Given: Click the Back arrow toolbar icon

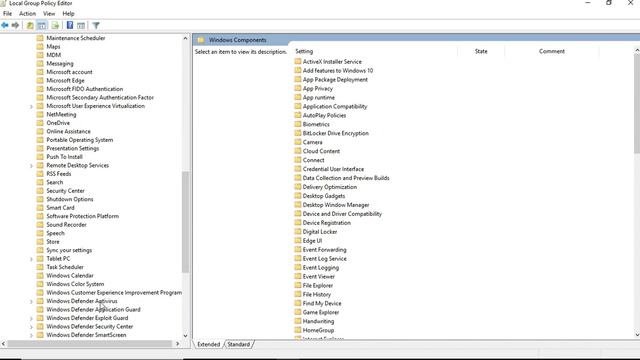Looking at the screenshot, I should (x=5, y=25).
